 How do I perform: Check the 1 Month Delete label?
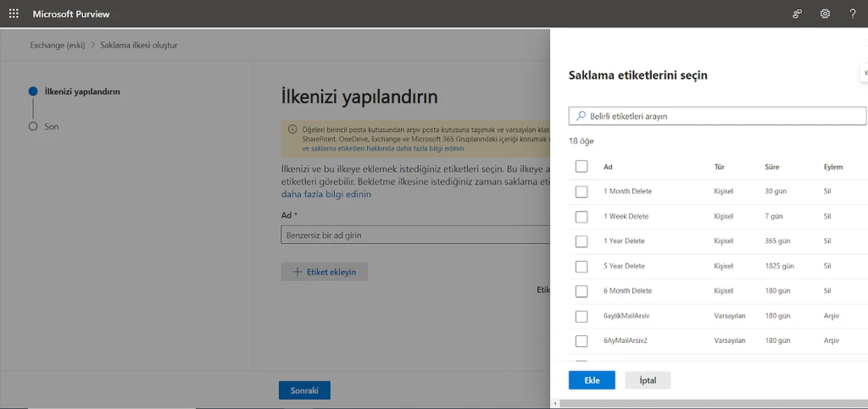click(x=581, y=192)
